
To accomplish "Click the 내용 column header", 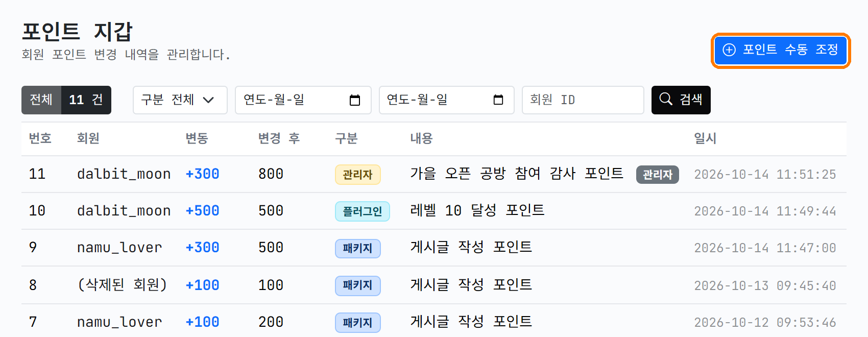I will click(421, 138).
